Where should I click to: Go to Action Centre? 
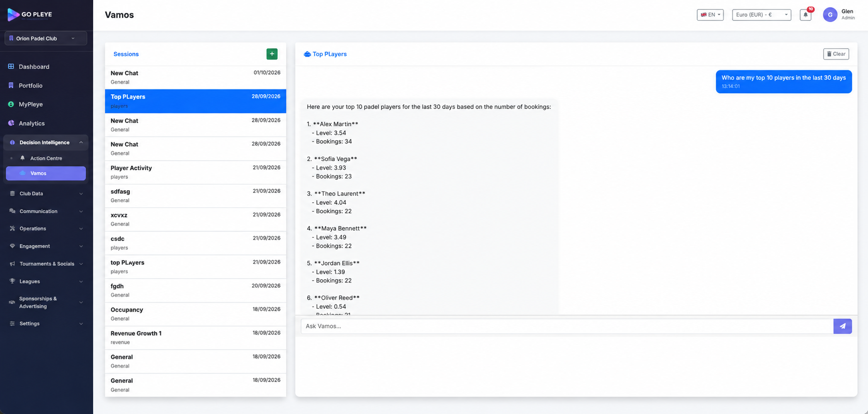(x=46, y=158)
